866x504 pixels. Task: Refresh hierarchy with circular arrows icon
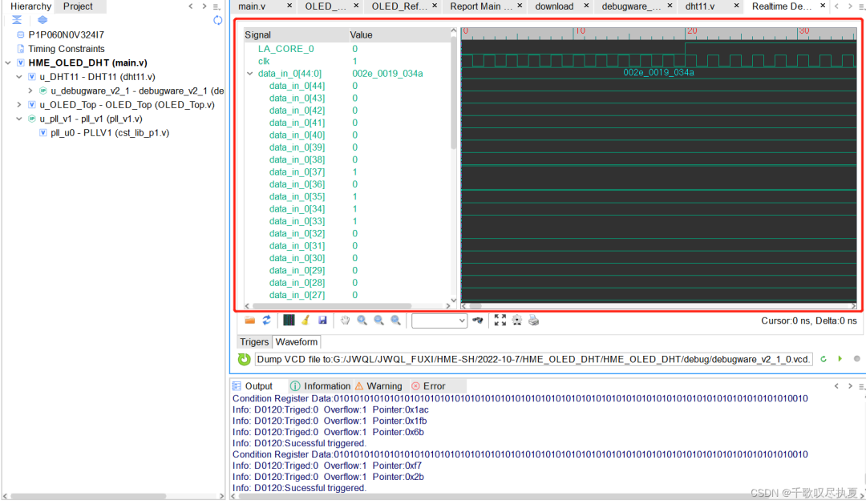pos(218,20)
